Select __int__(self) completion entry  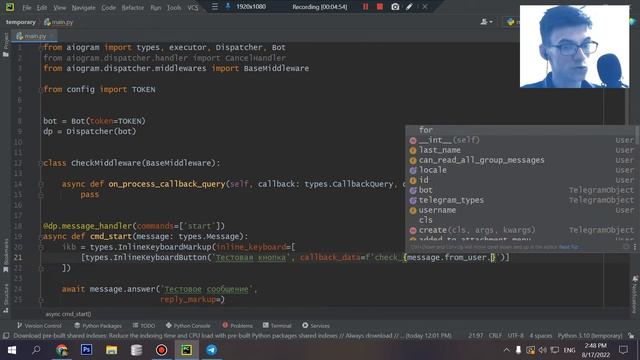point(521,140)
